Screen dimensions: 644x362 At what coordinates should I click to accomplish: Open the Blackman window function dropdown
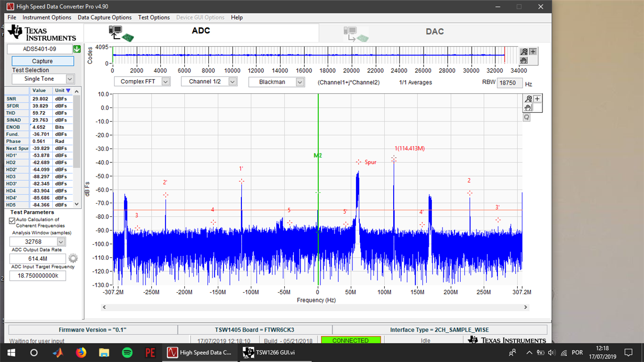[300, 82]
